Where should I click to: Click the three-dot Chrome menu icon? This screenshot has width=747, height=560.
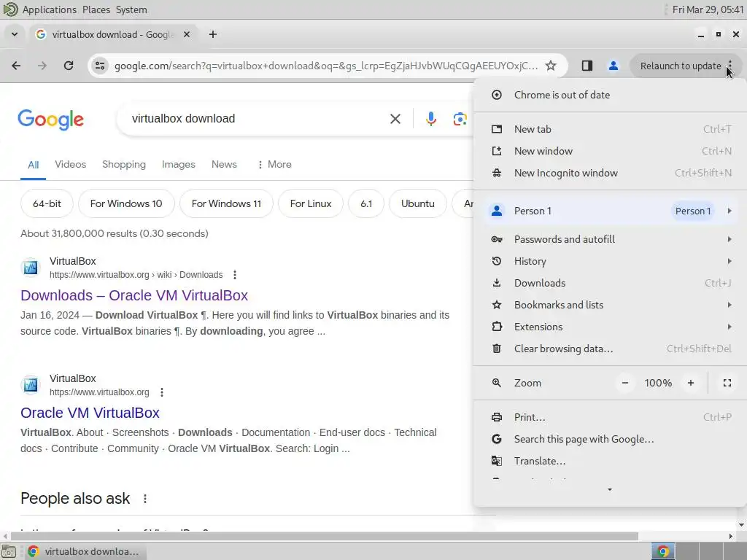[x=729, y=66]
